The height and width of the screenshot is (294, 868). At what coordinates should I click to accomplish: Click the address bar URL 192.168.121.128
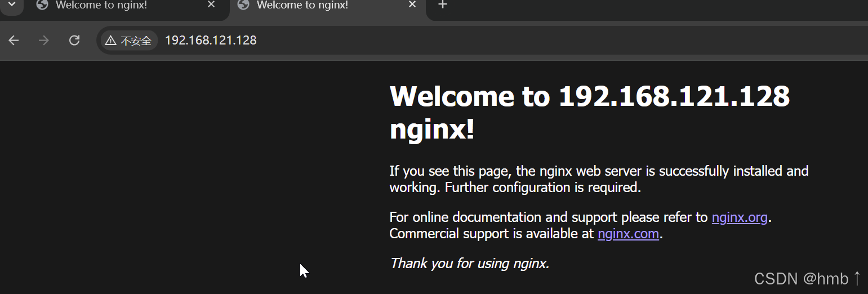click(x=211, y=41)
